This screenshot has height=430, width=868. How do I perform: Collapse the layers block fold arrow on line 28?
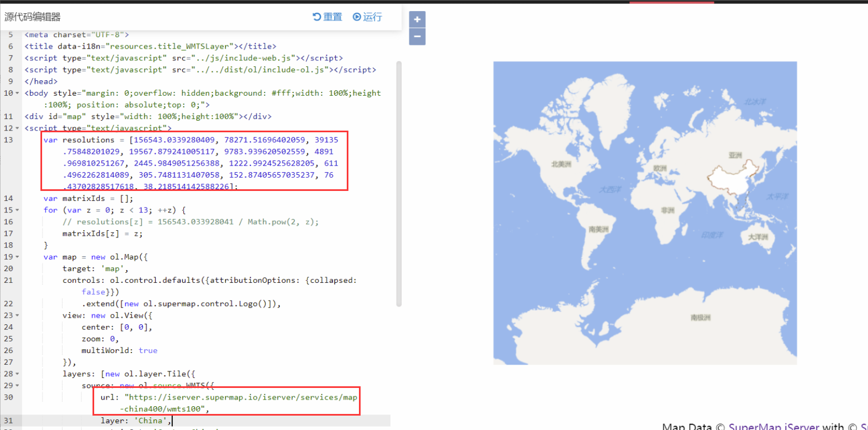[x=16, y=373]
